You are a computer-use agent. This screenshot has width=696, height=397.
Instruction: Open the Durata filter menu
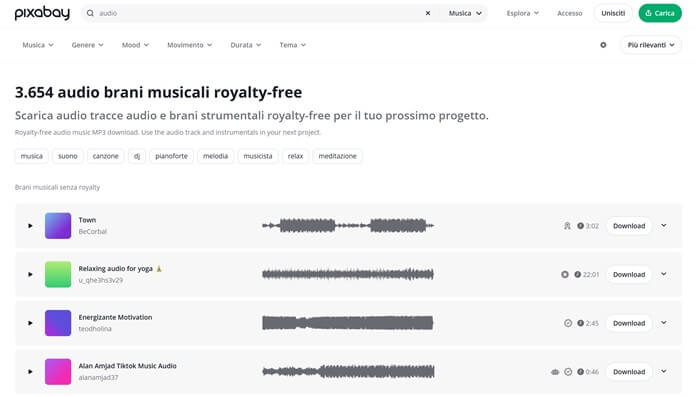pyautogui.click(x=245, y=45)
